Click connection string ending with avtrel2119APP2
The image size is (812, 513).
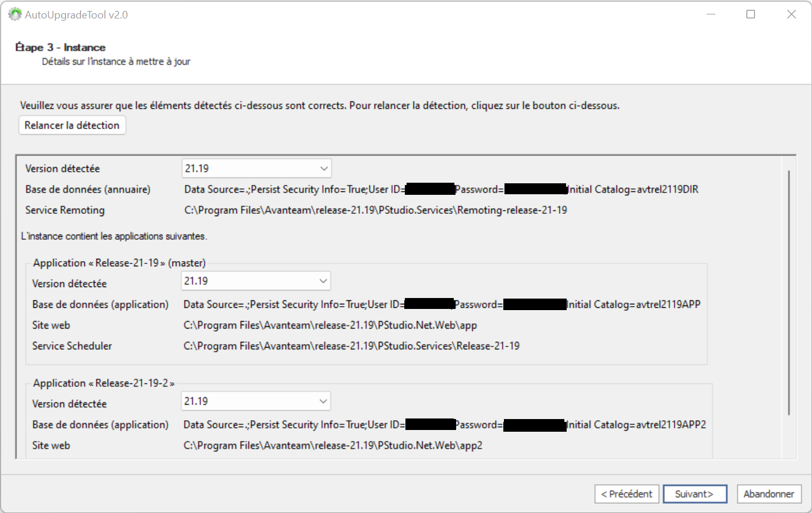point(444,425)
